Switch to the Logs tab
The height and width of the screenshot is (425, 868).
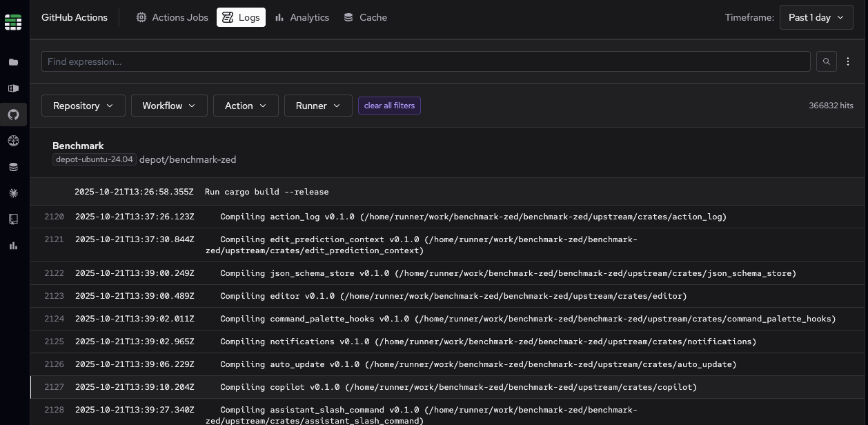point(241,17)
